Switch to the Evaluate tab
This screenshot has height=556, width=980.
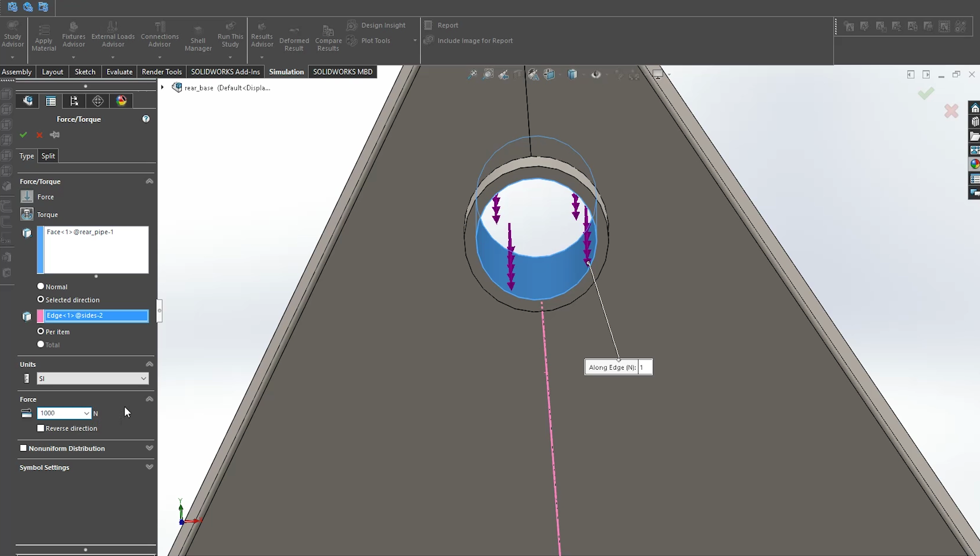coord(119,72)
